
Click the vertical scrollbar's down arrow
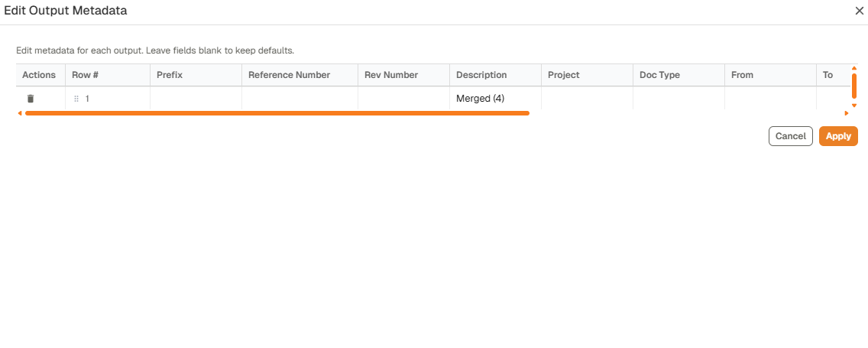coord(854,105)
